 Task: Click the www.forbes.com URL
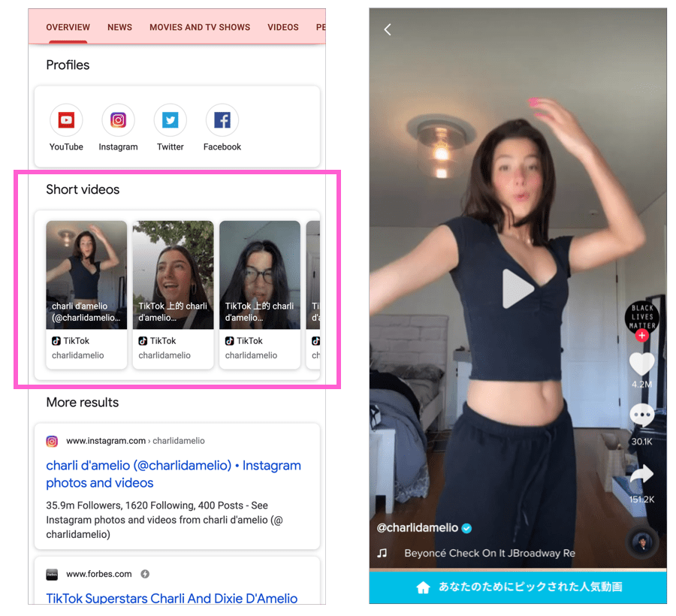[x=98, y=574]
